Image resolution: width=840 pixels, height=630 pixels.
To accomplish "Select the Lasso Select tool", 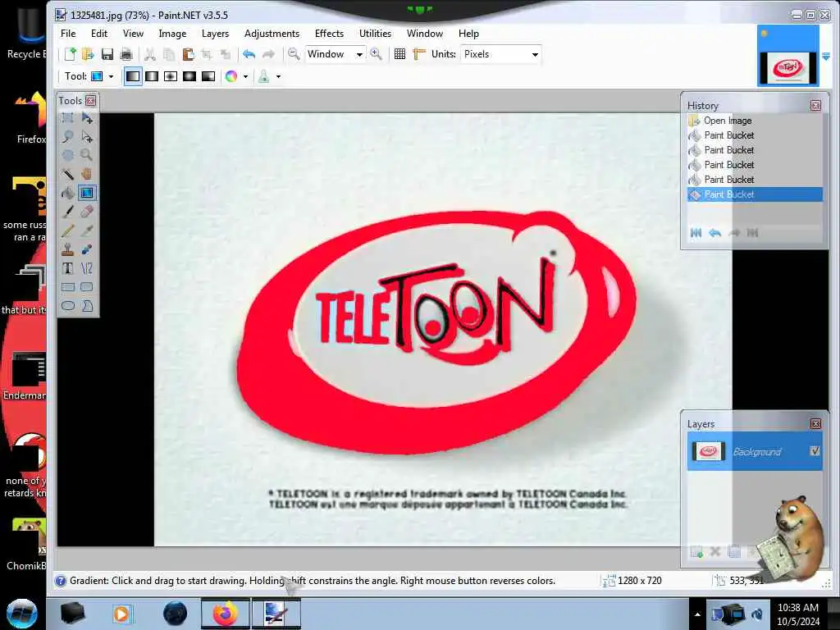I will [x=67, y=137].
